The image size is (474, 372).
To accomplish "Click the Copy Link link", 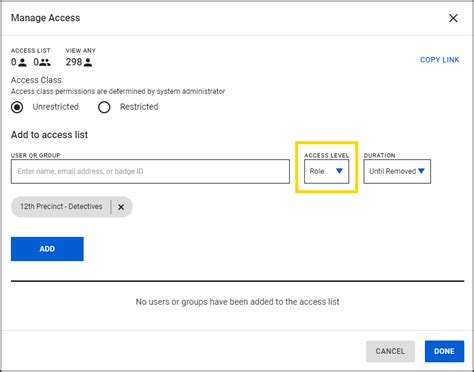I will [x=440, y=60].
